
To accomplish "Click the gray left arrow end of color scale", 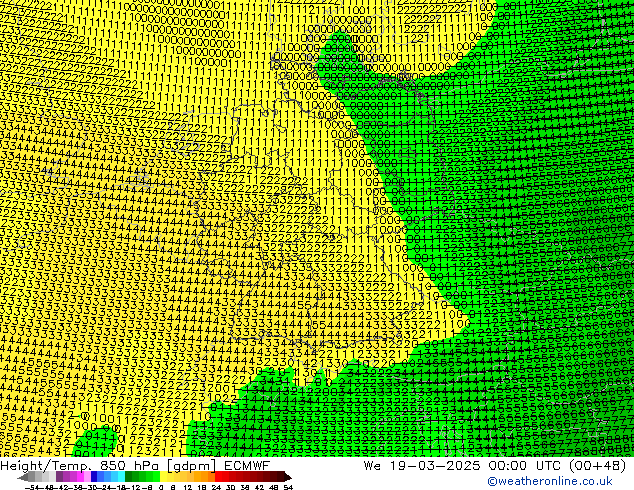I will click(23, 477).
